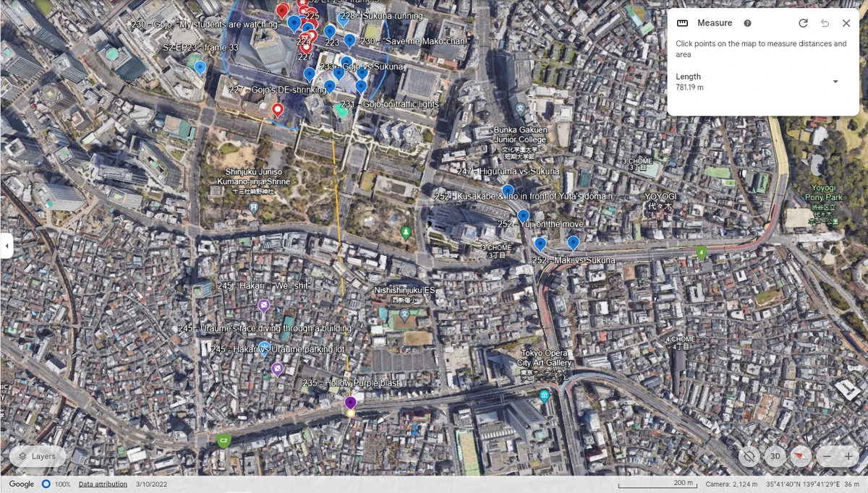The height and width of the screenshot is (493, 868).
Task: Toggle the fly-to-my-location button
Action: pos(749,456)
